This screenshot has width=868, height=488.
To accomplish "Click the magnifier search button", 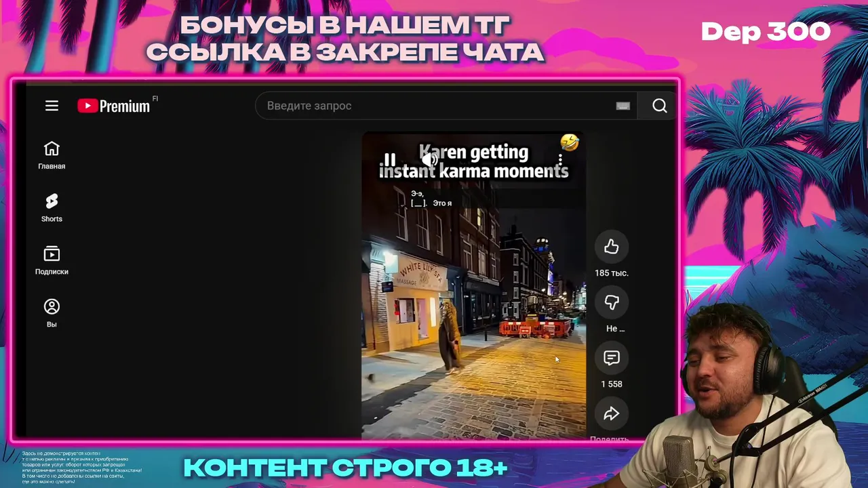I will tap(660, 106).
